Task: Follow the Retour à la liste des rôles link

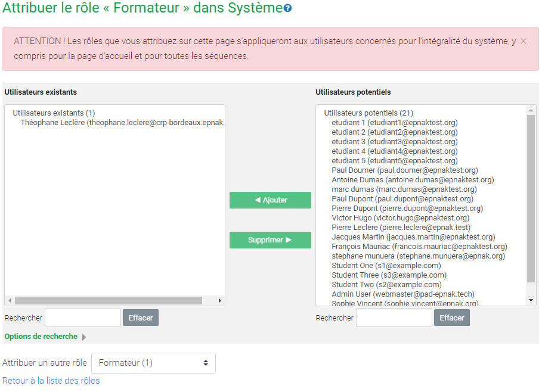Action: click(51, 381)
